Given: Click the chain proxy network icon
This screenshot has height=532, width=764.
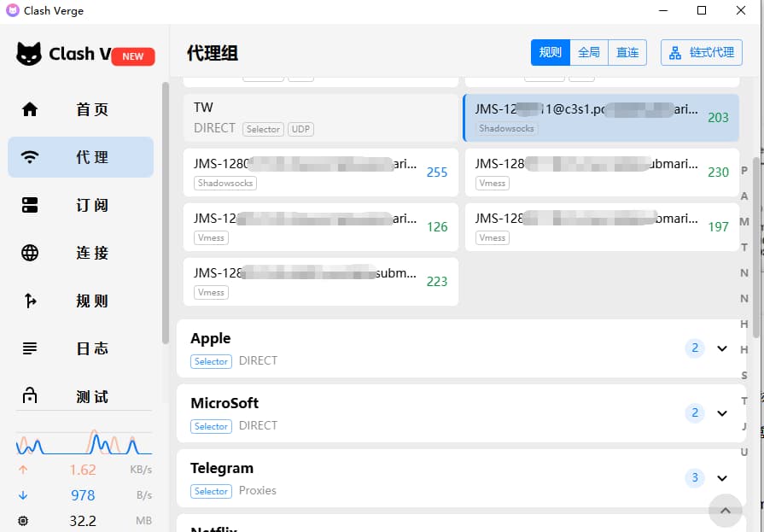Looking at the screenshot, I should tap(675, 53).
